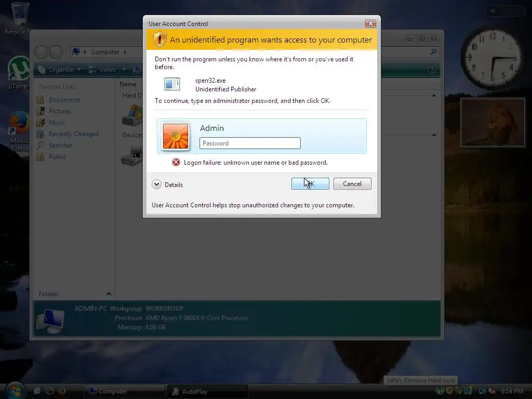Click the Explorer forward navigation button
Image resolution: width=532 pixels, height=399 pixels.
pos(56,52)
